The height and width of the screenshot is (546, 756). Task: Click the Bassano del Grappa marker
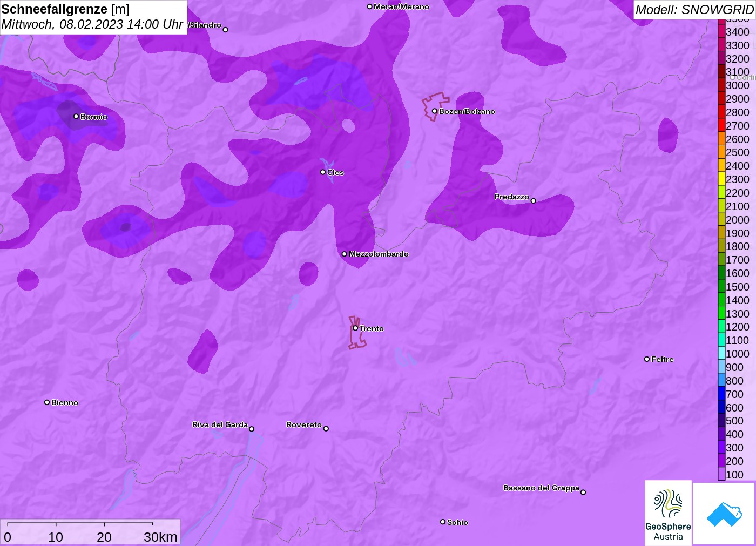583,492
